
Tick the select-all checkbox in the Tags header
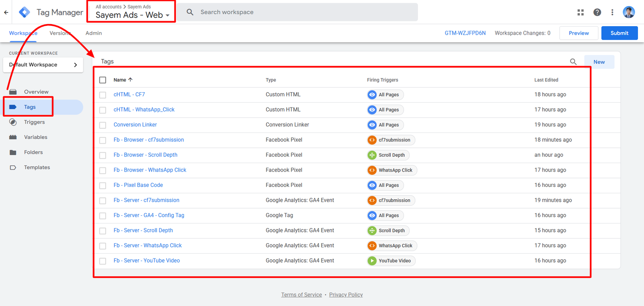coord(103,80)
